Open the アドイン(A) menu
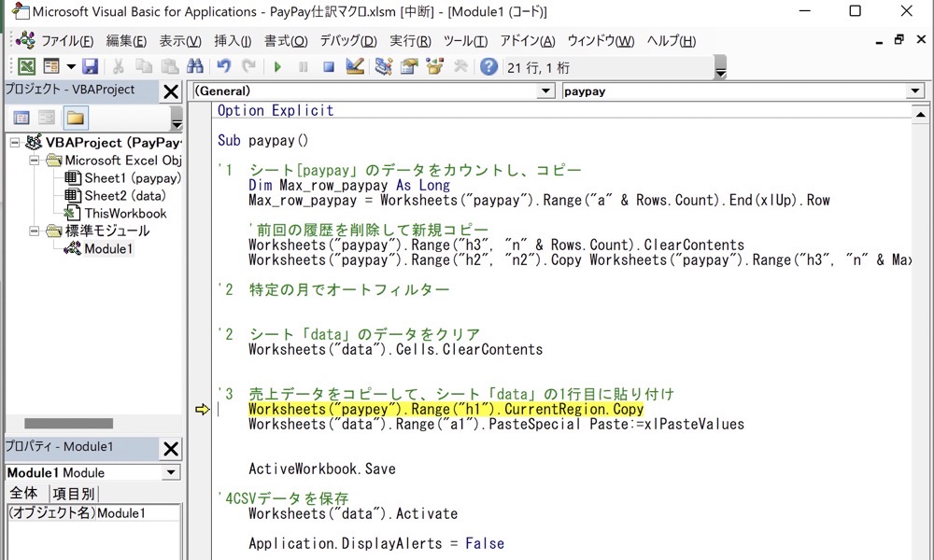 pyautogui.click(x=527, y=41)
